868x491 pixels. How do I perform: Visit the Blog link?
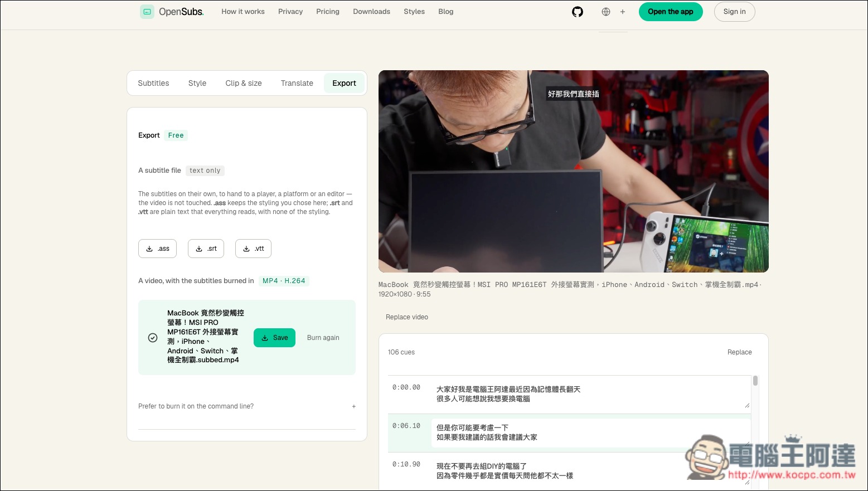point(446,12)
